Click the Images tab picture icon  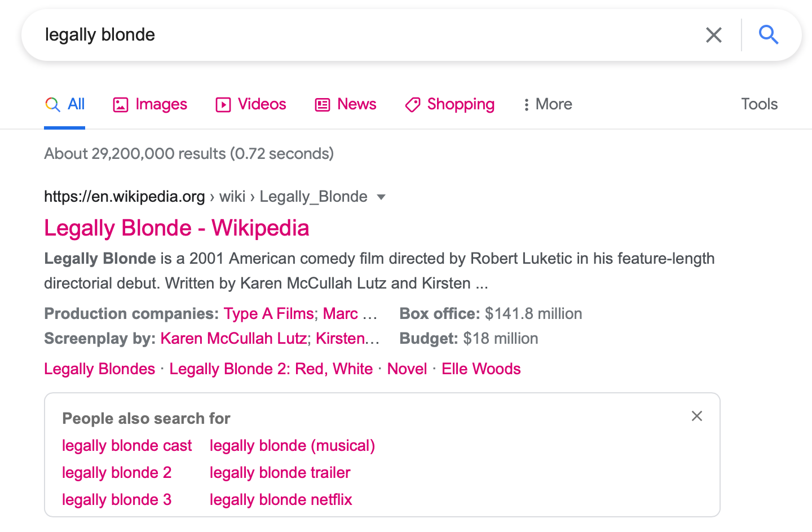[121, 105]
